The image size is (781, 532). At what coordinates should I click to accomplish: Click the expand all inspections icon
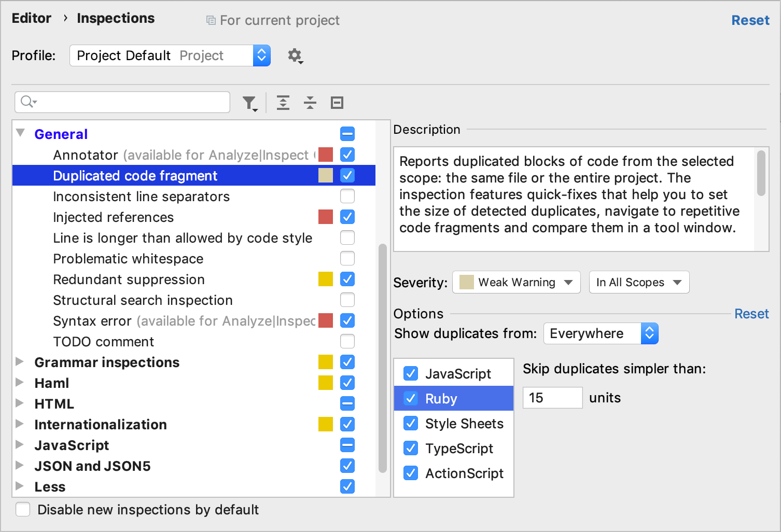(x=283, y=103)
